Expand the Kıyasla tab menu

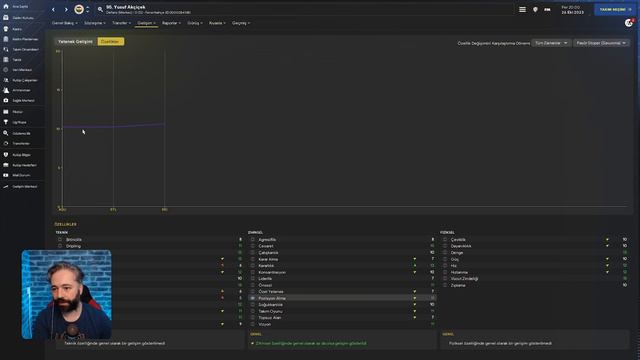217,23
